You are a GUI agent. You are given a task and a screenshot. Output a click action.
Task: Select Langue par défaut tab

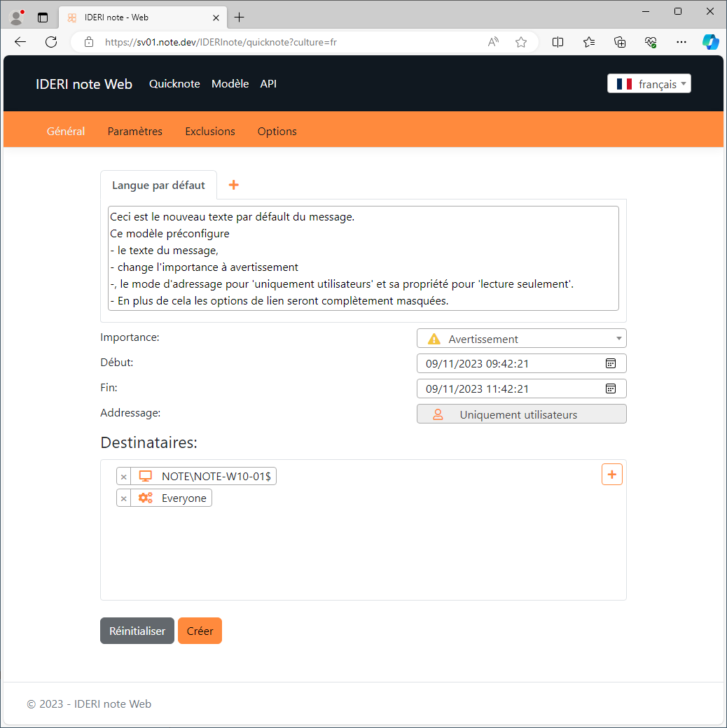tap(158, 185)
